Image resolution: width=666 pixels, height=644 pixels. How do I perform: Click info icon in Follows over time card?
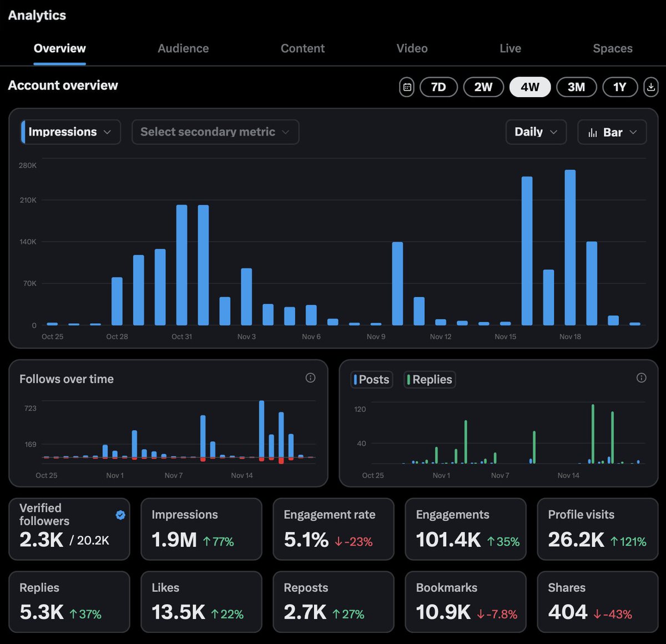pyautogui.click(x=310, y=378)
